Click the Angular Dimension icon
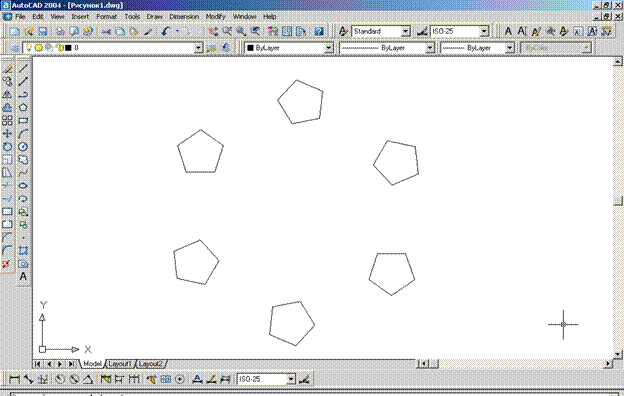 88,379
